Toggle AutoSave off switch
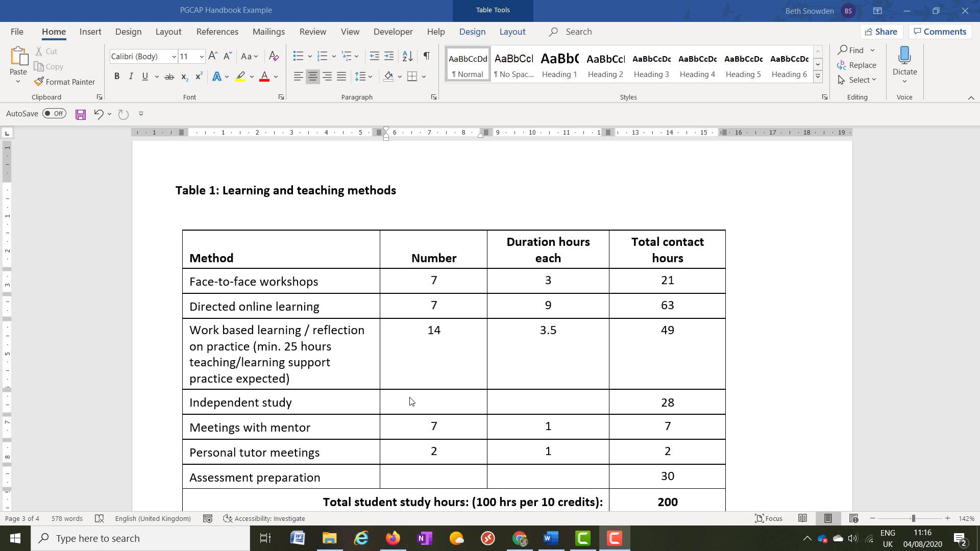Screen dimensions: 980x551 [x=54, y=113]
